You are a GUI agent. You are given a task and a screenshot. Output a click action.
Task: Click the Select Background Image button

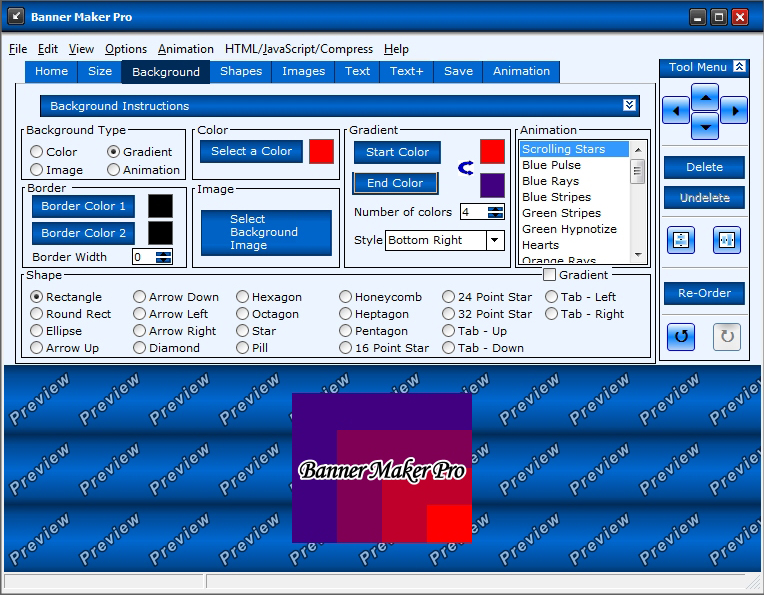click(x=266, y=232)
